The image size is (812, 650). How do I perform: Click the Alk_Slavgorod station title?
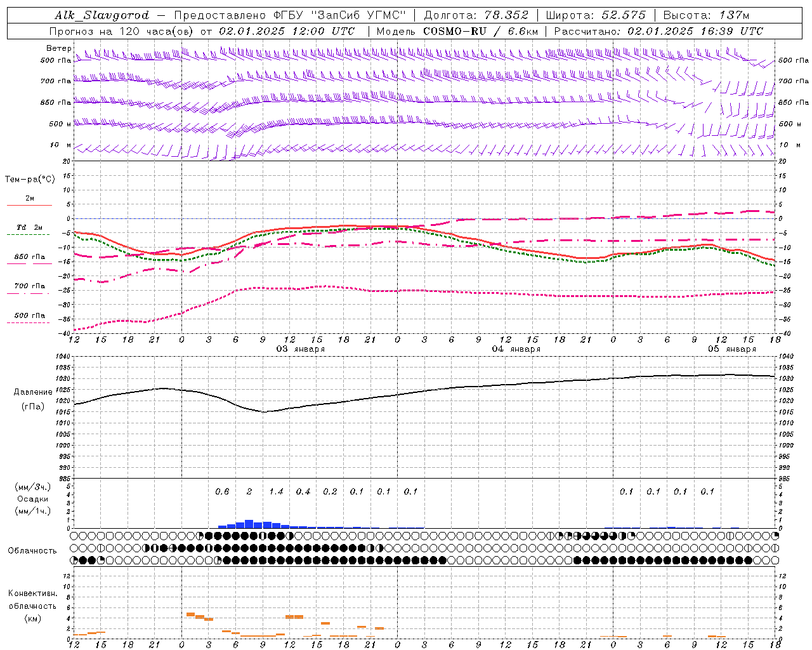102,15
